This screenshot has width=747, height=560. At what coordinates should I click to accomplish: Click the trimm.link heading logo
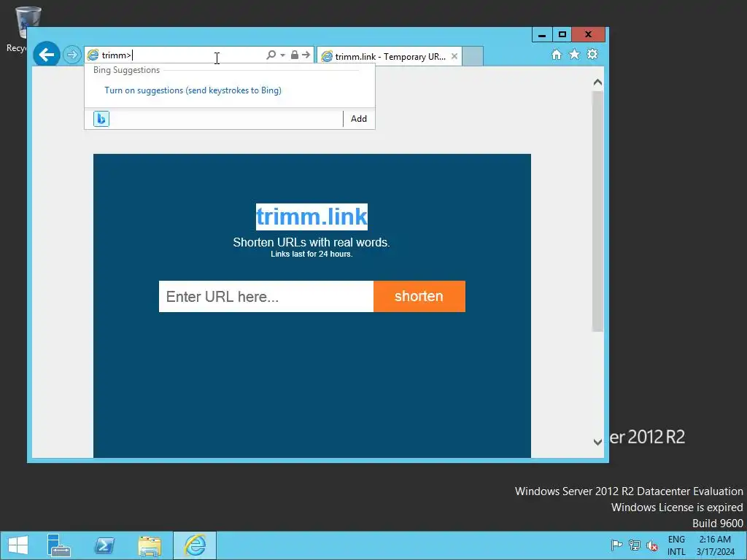311,217
